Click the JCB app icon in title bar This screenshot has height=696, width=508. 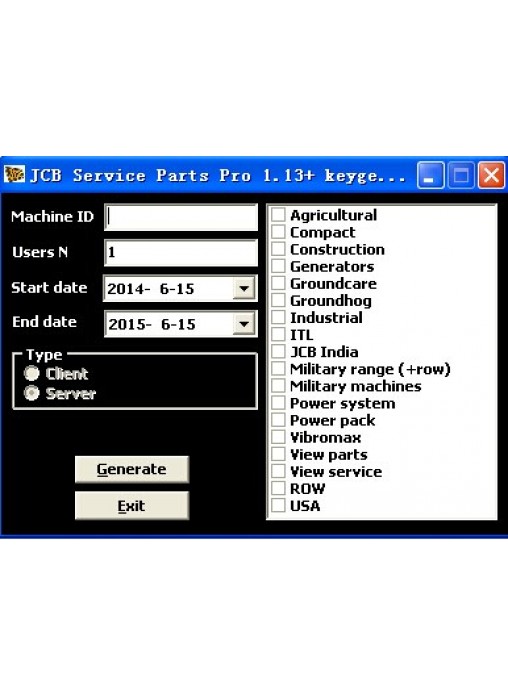(14, 174)
